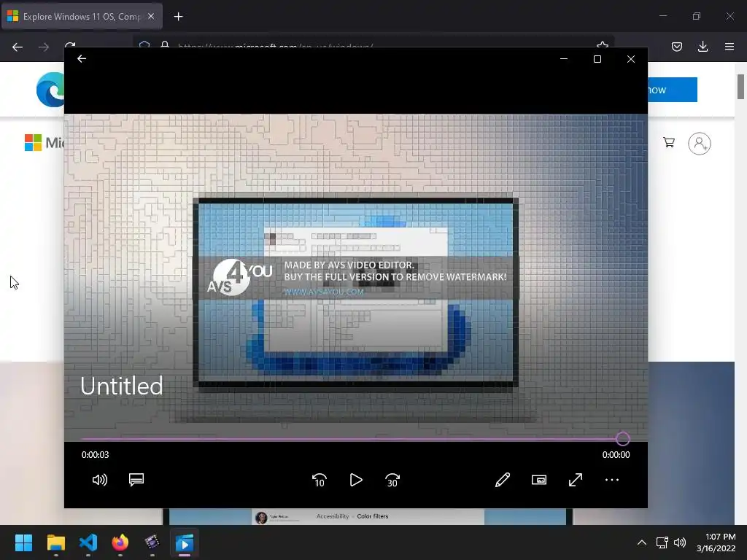Open File Explorer from taskbar
Image resolution: width=747 pixels, height=560 pixels.
[55, 542]
